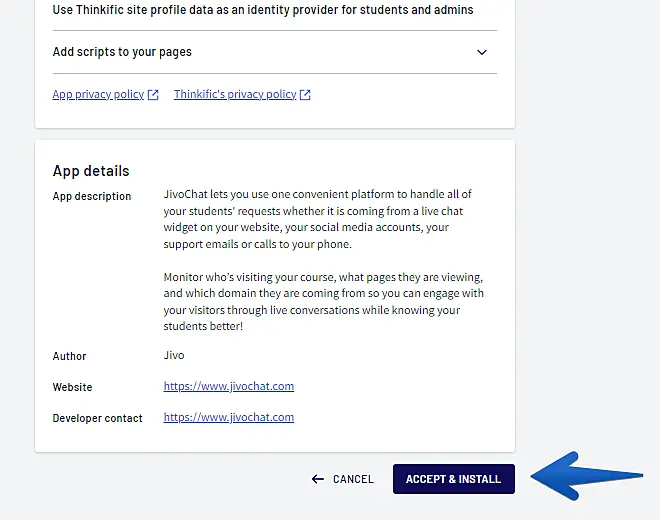Click the Author label
Image resolution: width=660 pixels, height=520 pixels.
70,356
